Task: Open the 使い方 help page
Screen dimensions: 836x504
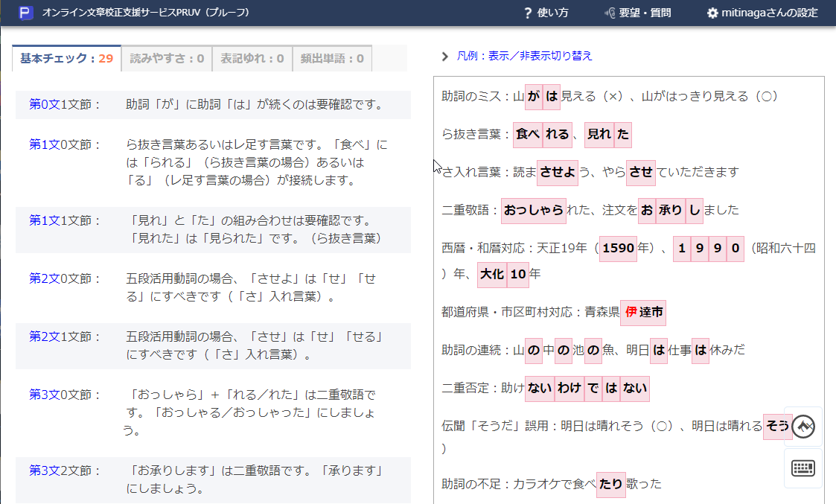Action: 546,13
